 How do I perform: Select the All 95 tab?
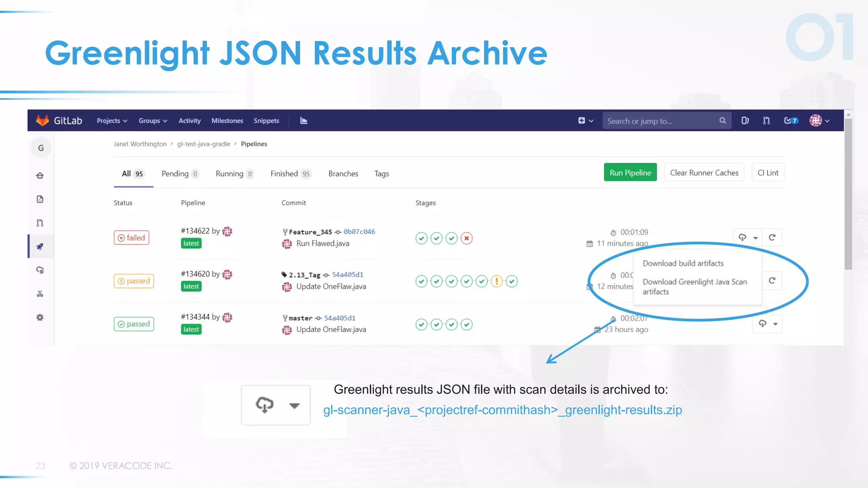point(133,174)
